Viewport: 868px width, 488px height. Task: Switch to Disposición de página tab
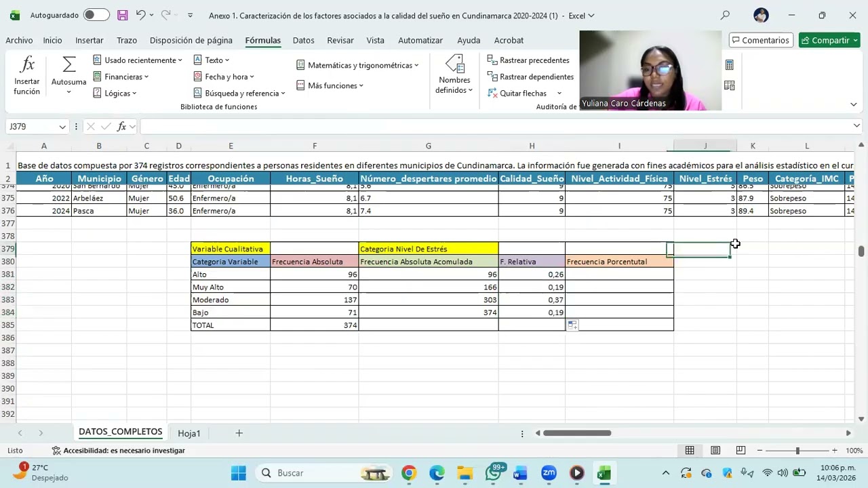(x=191, y=40)
